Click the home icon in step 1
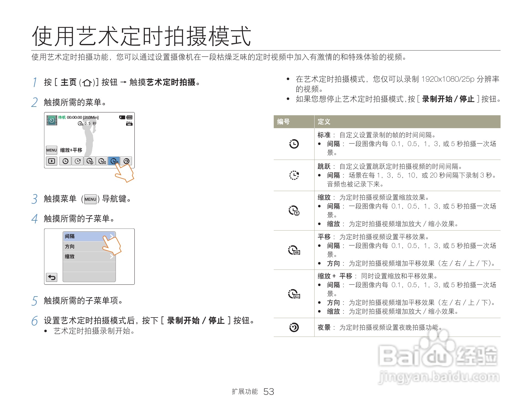The image size is (532, 407). click(87, 83)
